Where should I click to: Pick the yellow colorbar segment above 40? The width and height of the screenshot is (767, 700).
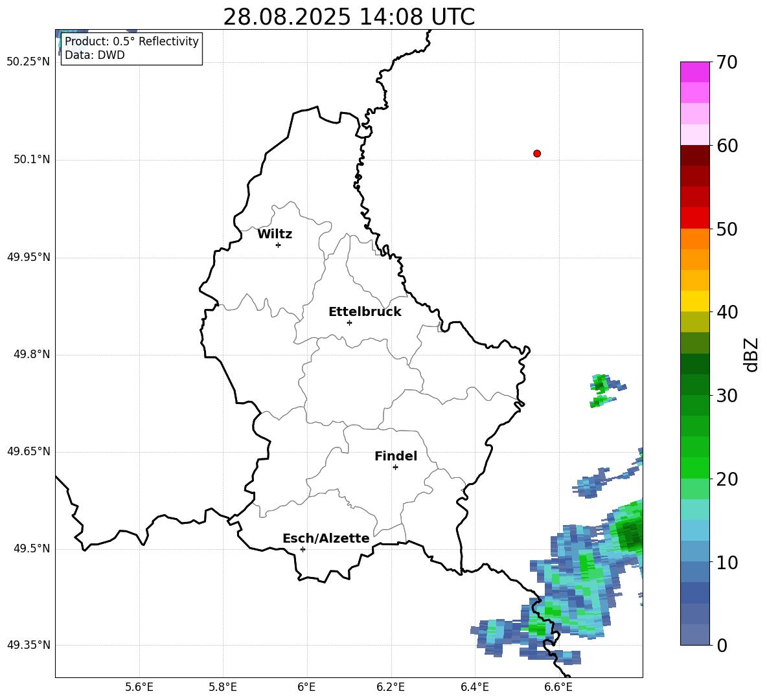pos(694,301)
